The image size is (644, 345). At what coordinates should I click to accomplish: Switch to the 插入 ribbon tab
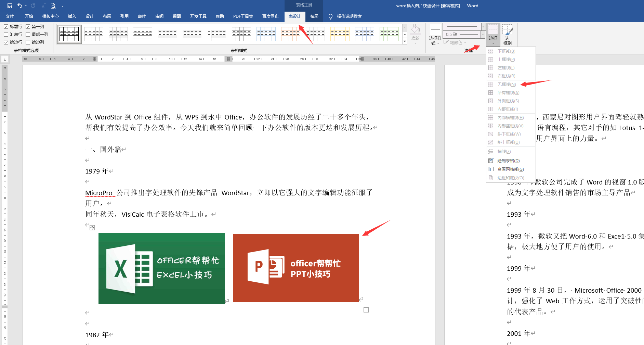pos(72,16)
